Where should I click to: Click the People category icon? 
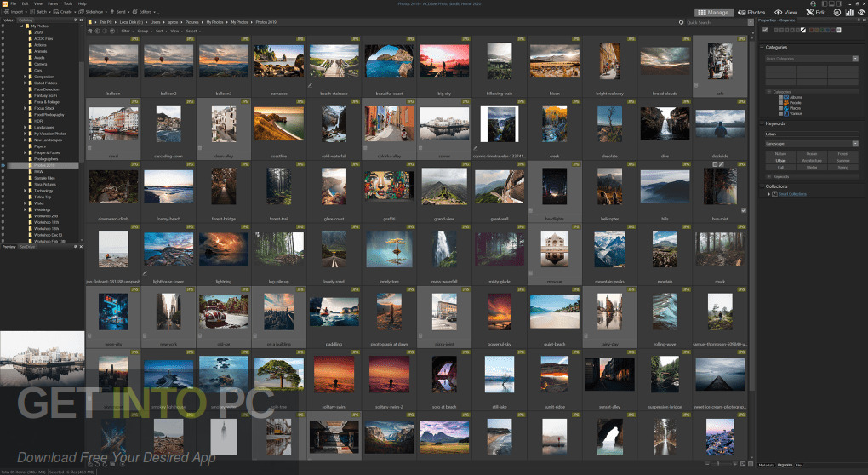(x=786, y=102)
